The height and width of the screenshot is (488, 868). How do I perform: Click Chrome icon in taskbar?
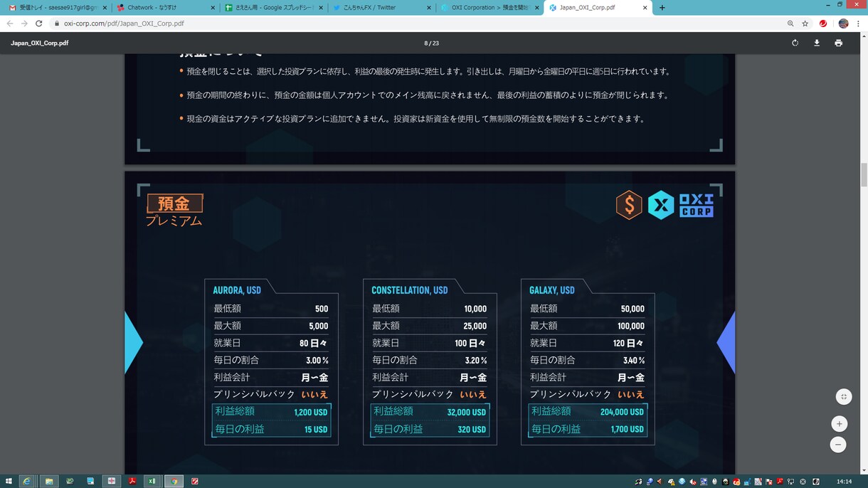click(174, 482)
